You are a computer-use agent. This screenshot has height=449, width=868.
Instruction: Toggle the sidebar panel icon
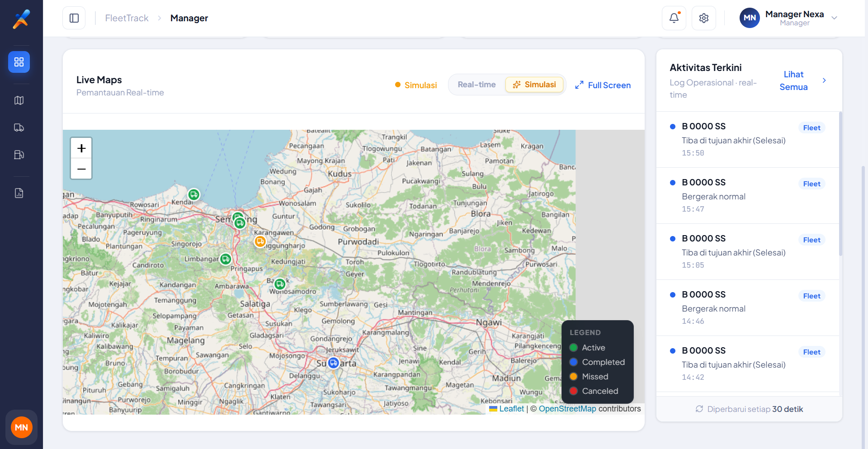click(74, 18)
